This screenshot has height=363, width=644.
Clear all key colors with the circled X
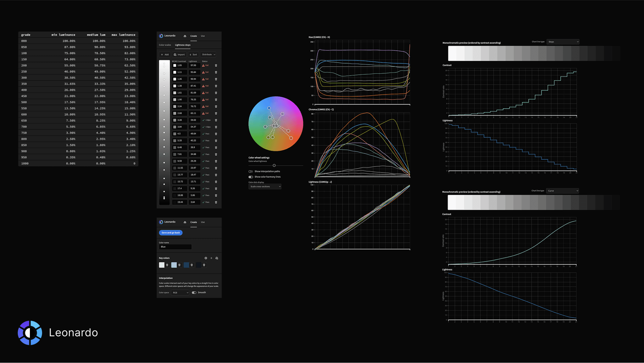coord(206,258)
